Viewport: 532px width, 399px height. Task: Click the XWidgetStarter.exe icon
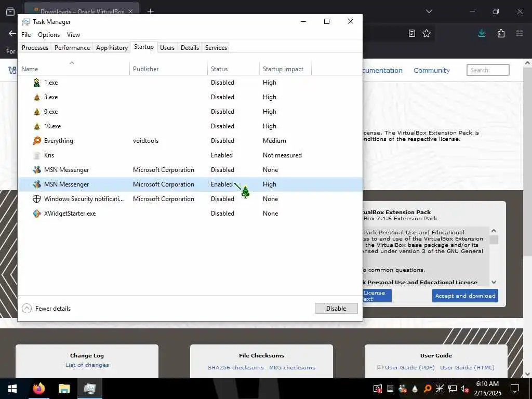pos(37,214)
